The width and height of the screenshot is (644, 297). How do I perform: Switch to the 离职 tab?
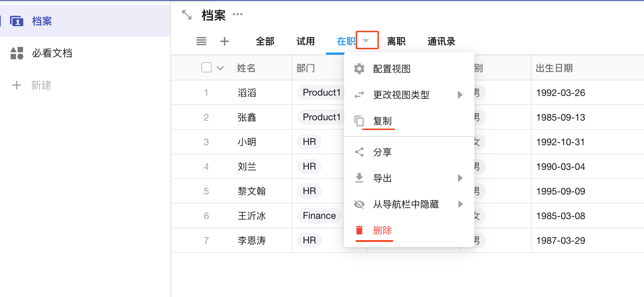coord(396,42)
